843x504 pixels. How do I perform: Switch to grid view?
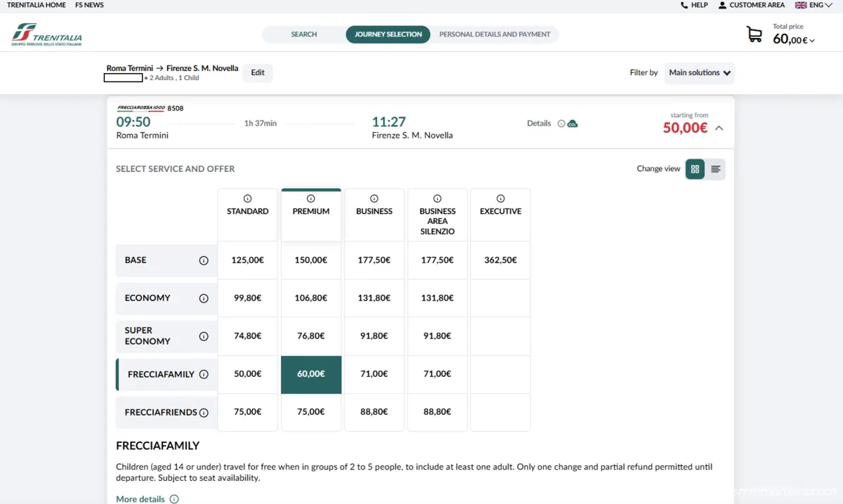tap(695, 169)
